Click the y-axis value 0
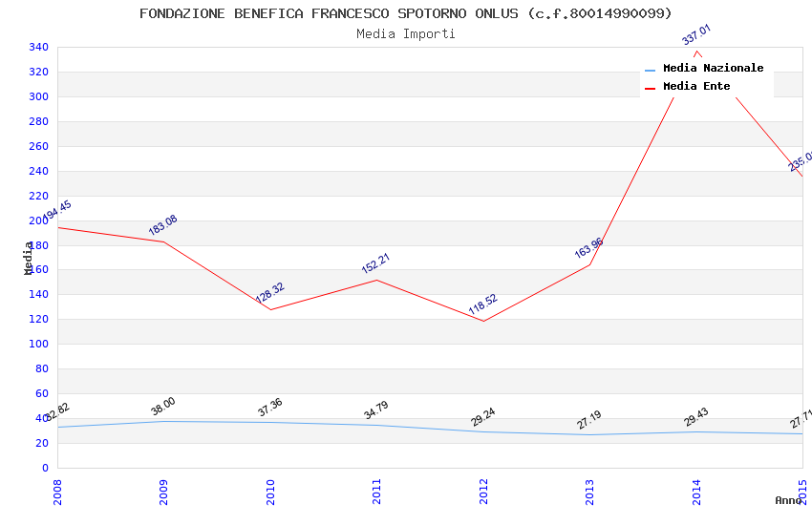Viewport: 812px width, 525px height. click(46, 468)
